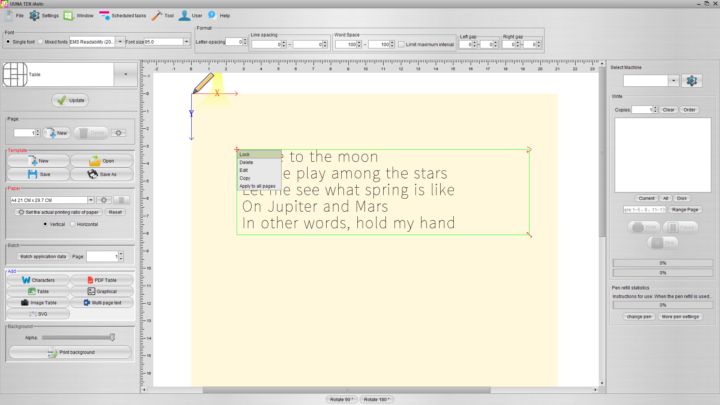Add a Graphical element
Viewport: 720px width, 405px height.
(102, 291)
